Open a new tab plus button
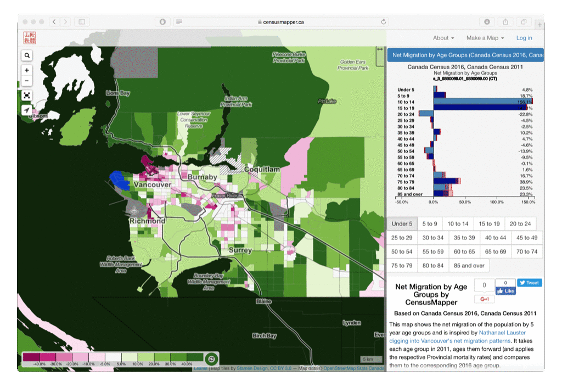The image size is (562, 392). pos(540,25)
